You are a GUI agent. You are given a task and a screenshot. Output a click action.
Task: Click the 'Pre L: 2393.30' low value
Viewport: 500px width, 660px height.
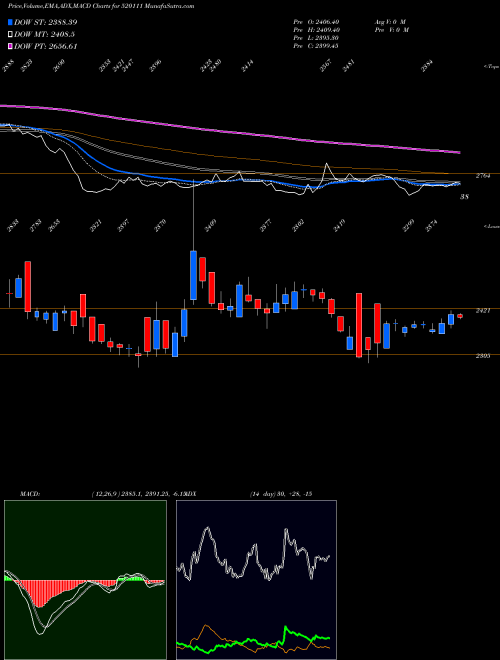(316, 38)
